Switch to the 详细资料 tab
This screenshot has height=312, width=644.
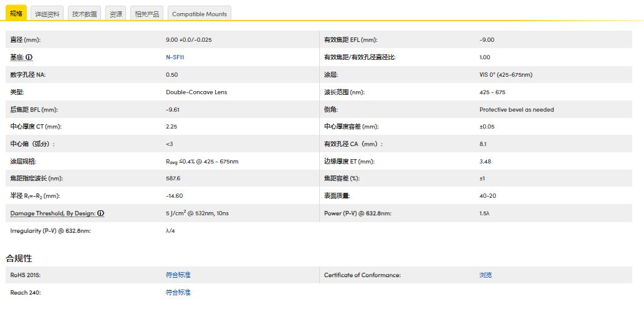click(x=47, y=13)
